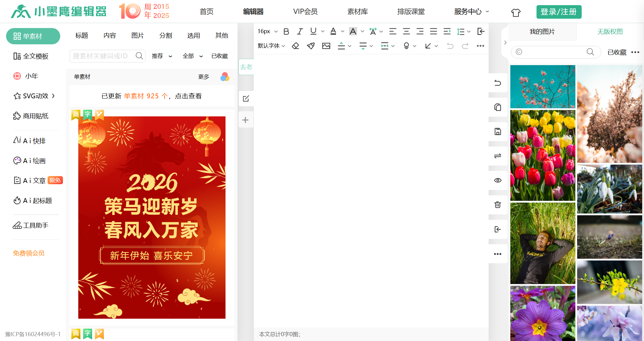Click 免费领会员 link
The height and width of the screenshot is (341, 644).
click(x=29, y=253)
